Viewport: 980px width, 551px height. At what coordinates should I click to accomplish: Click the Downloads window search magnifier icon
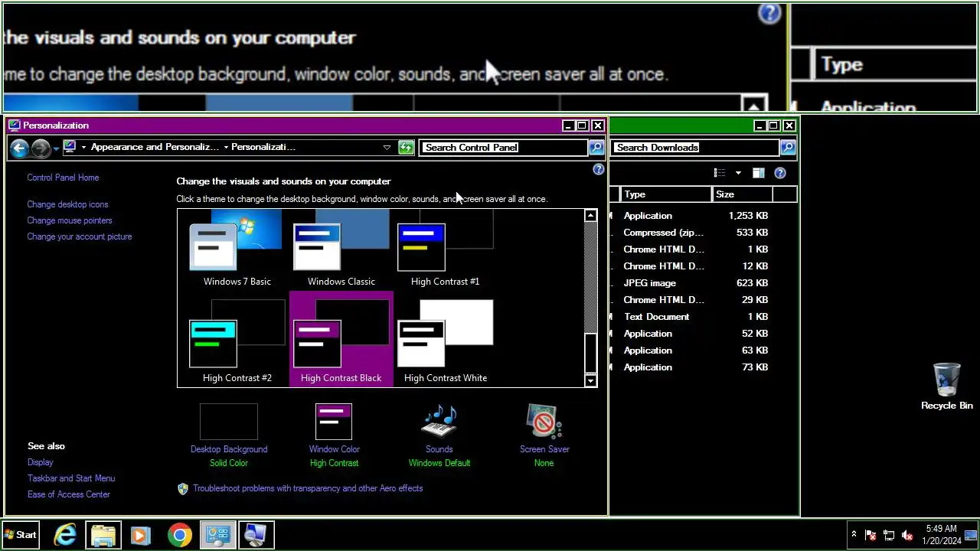click(788, 147)
